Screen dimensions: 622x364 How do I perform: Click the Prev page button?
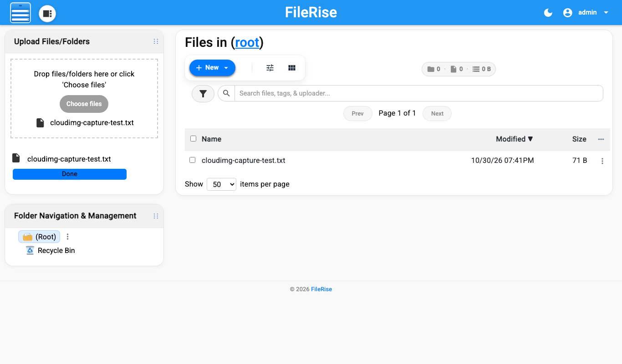point(358,114)
